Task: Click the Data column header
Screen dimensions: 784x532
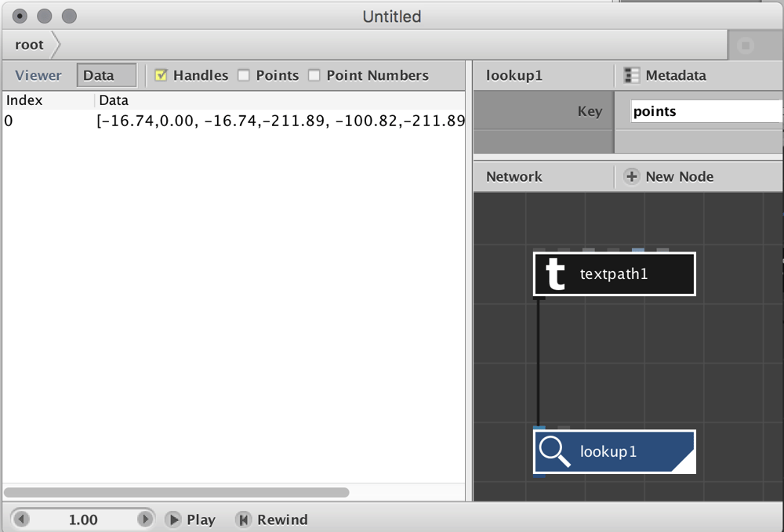Action: [114, 100]
